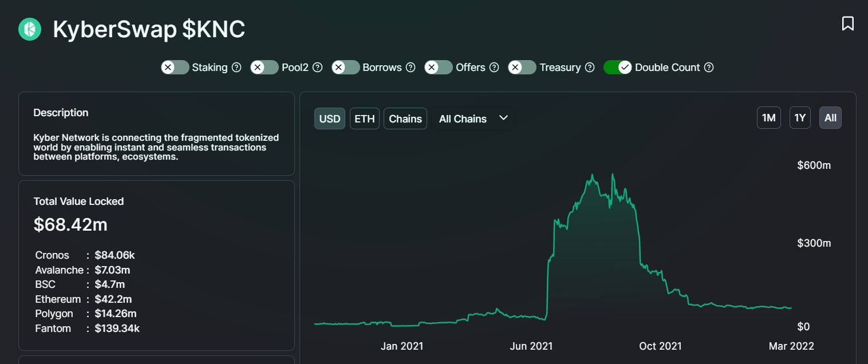Open the All Chains dropdown
The height and width of the screenshot is (364, 868).
474,118
